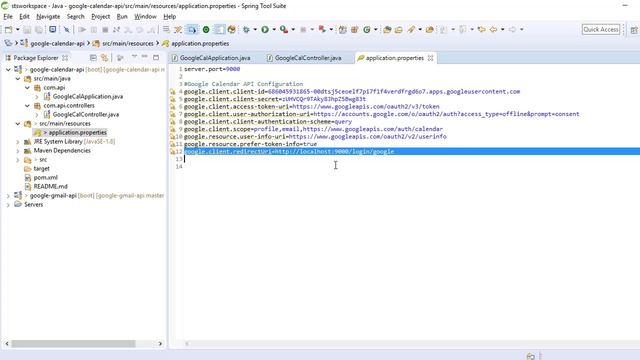Viewport: 640px width, 360px height.
Task: Expand the GoogleCalApplication.java node
Action: pyautogui.click(x=37, y=97)
